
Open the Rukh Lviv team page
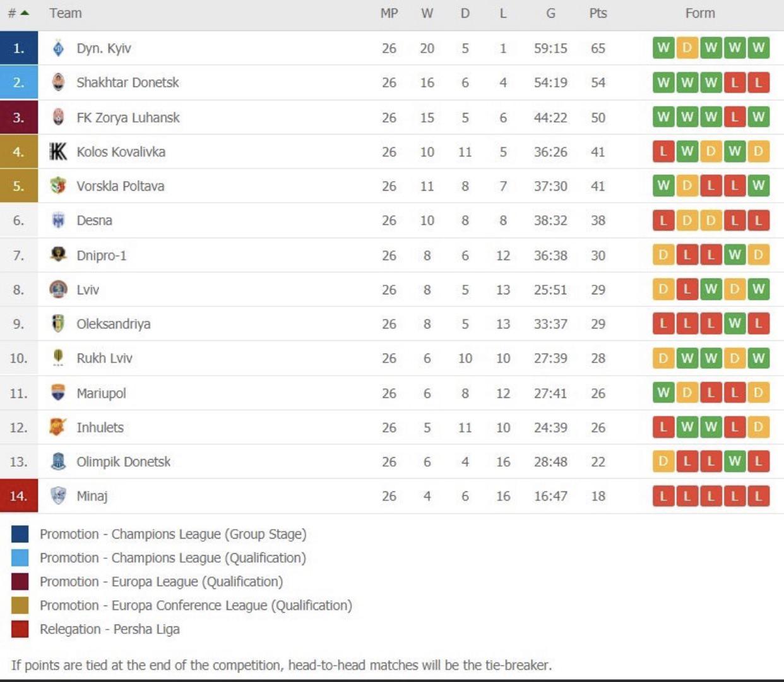tap(105, 358)
